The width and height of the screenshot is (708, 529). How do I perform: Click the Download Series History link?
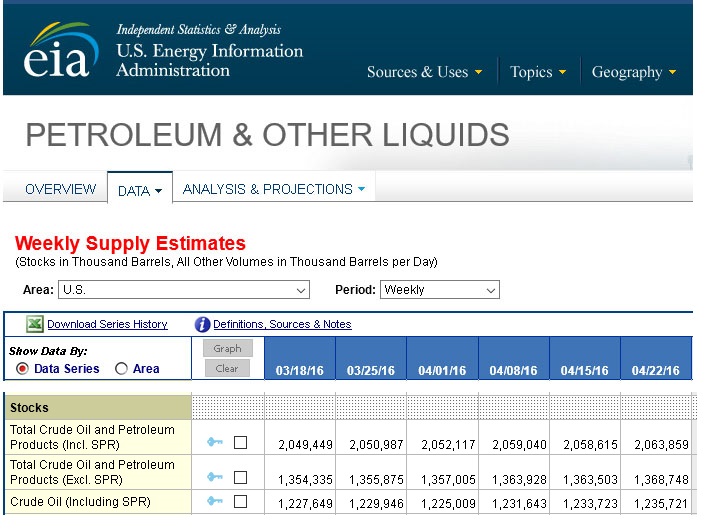tap(107, 324)
